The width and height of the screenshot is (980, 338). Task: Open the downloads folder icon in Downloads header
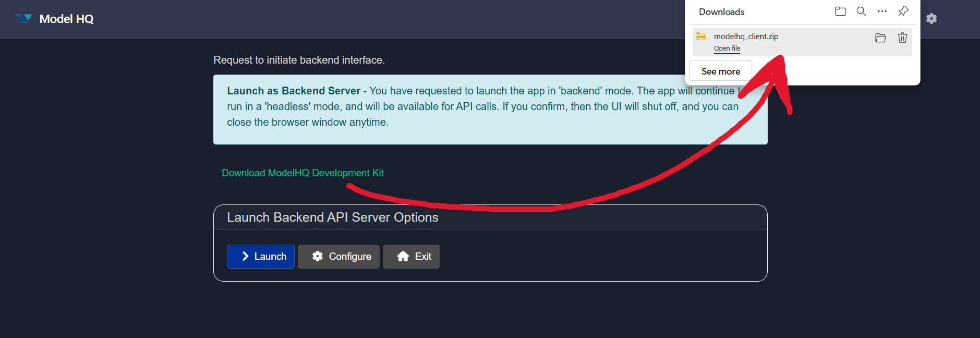pos(840,11)
